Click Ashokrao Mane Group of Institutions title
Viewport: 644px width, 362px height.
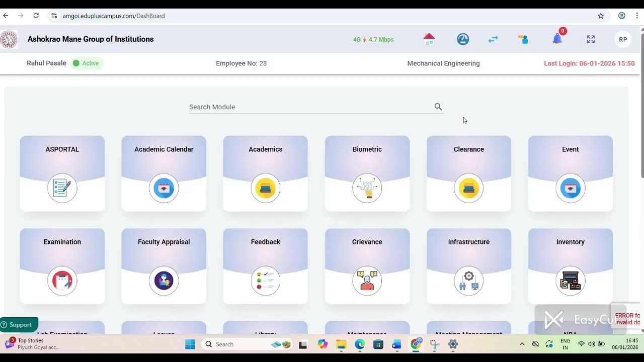pos(91,39)
